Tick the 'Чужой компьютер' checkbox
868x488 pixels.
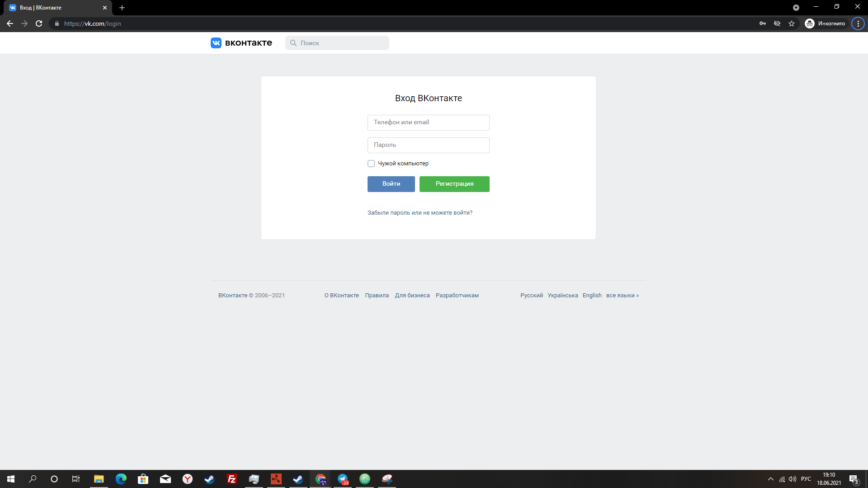coord(371,164)
